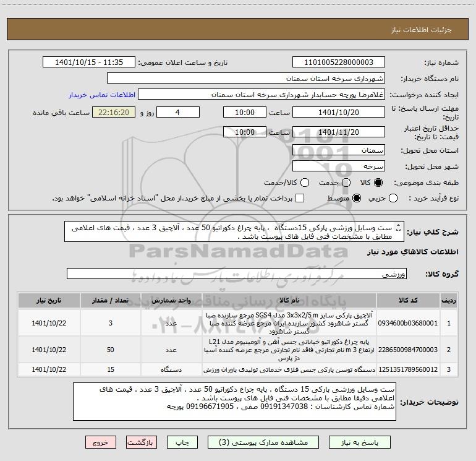This screenshot has height=461, width=476.
Task: Toggle the اسناد خزانه اسلامی payment checkbox
Action: 300,198
